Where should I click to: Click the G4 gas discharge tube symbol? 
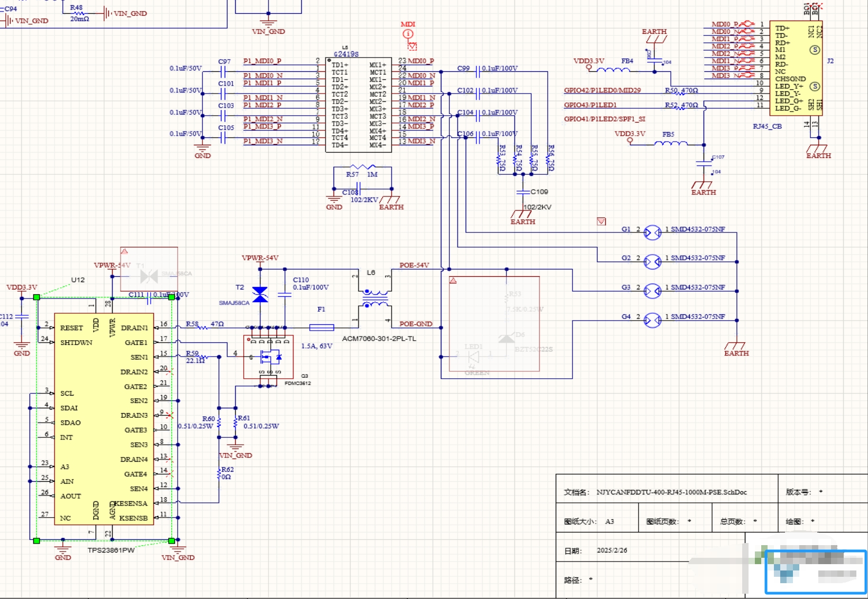653,320
